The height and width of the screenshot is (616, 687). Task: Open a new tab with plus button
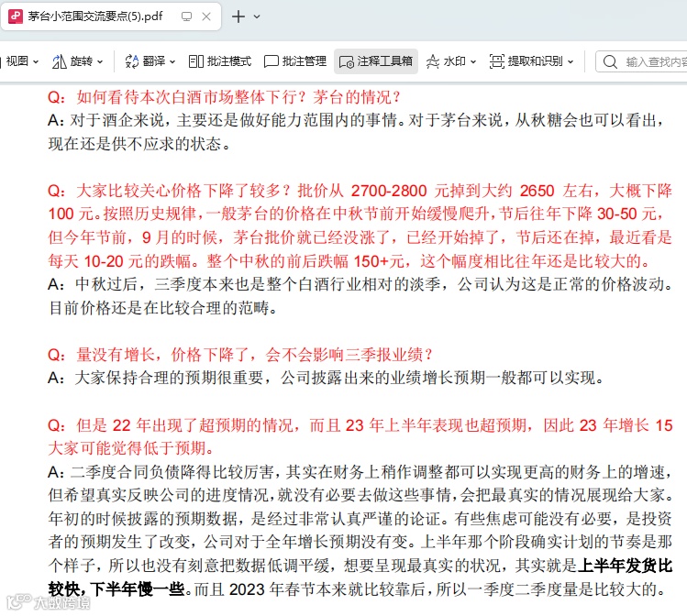pyautogui.click(x=238, y=16)
